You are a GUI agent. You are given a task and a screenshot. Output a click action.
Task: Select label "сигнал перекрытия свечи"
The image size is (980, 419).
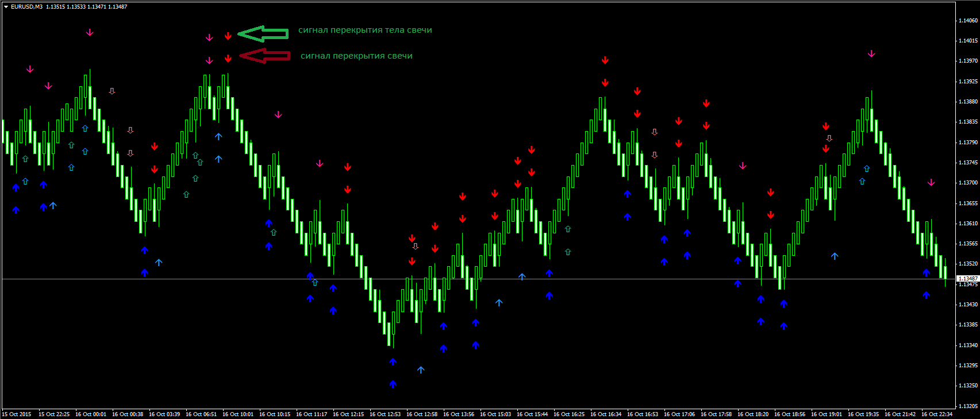(x=356, y=56)
